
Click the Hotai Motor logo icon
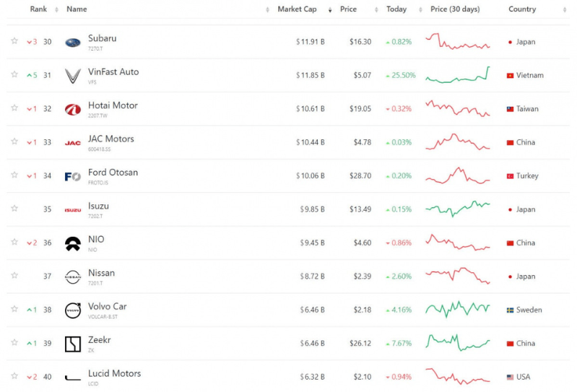73,109
